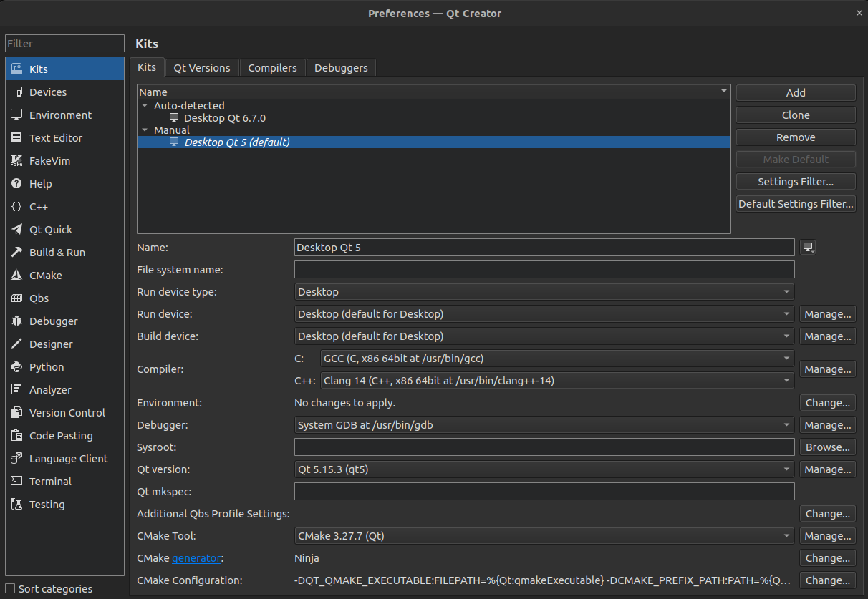The image size is (868, 599).
Task: Click Change... next to CMake generator
Action: click(827, 558)
